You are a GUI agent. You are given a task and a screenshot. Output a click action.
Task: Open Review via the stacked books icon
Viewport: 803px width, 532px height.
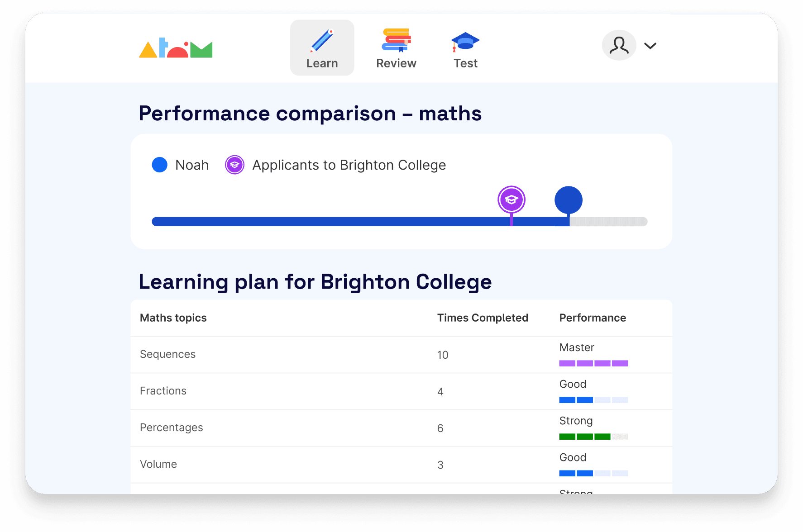click(x=396, y=40)
